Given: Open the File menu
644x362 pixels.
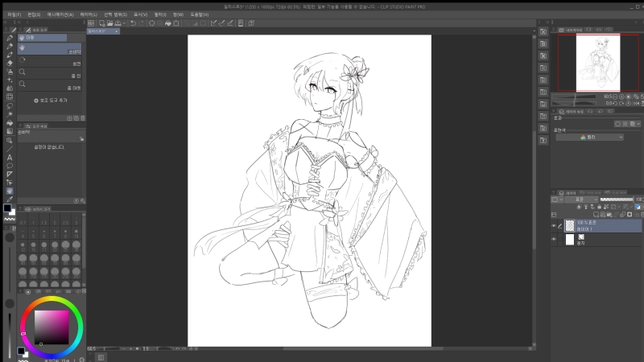Looking at the screenshot, I should [14, 14].
